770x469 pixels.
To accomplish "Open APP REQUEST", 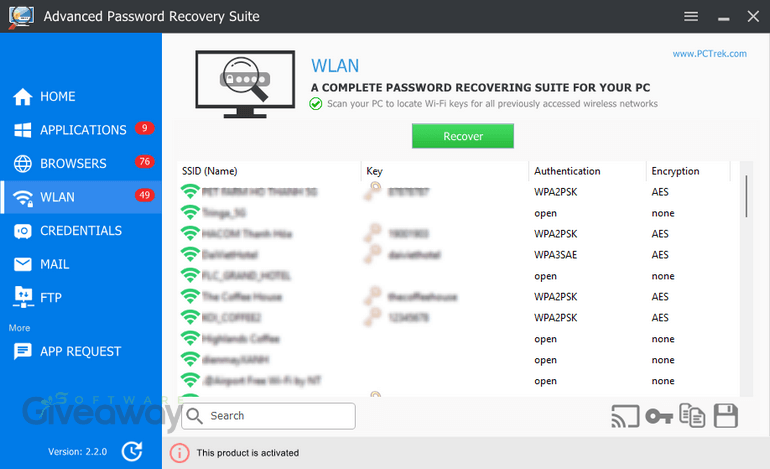I will [81, 351].
